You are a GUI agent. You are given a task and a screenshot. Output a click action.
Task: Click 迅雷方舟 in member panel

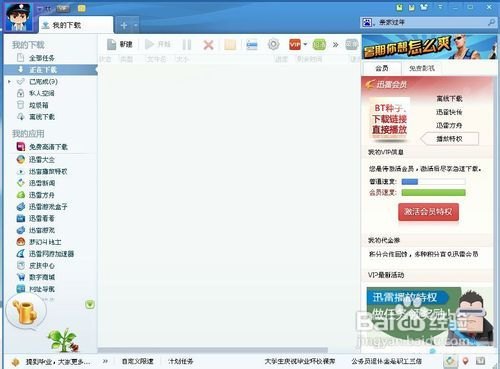point(449,125)
